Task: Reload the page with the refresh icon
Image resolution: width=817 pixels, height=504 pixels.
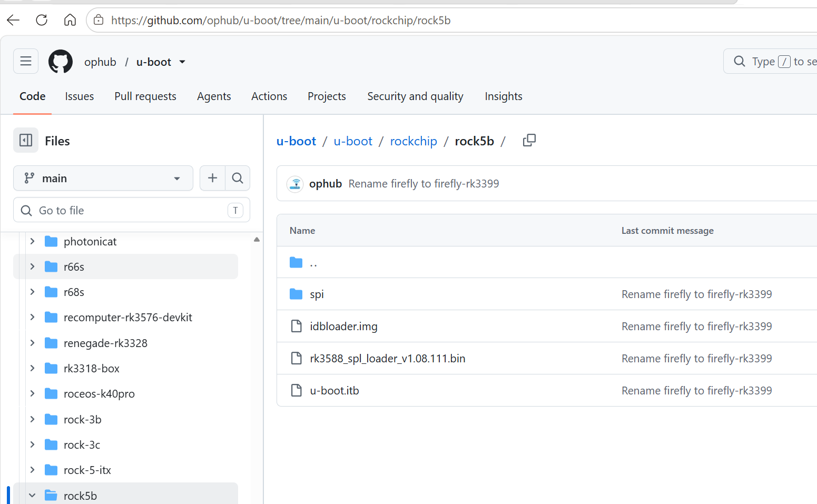Action: pyautogui.click(x=42, y=20)
